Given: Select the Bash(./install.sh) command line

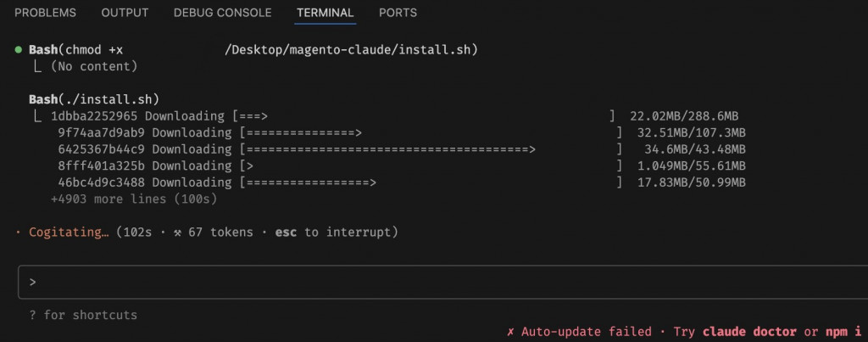Looking at the screenshot, I should click(x=94, y=99).
